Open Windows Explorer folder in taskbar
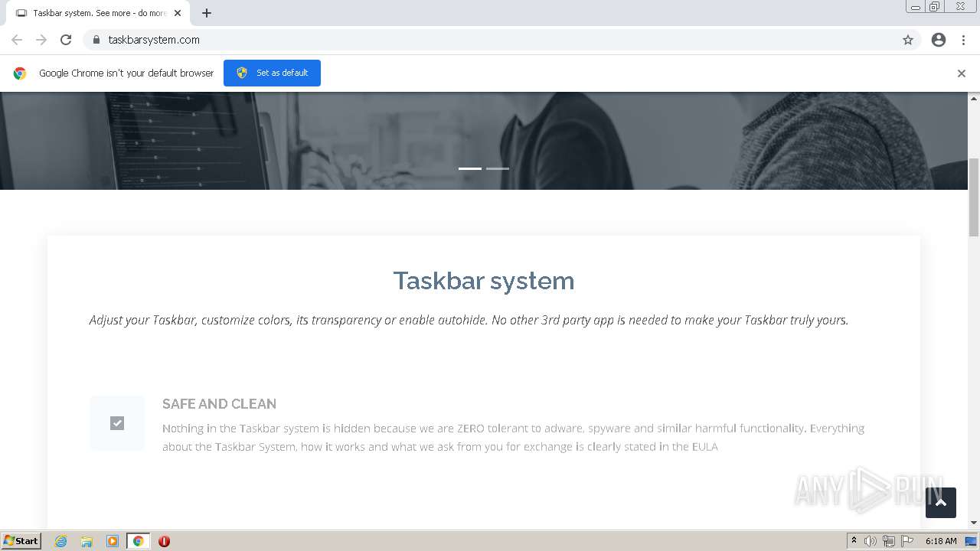Image resolution: width=980 pixels, height=551 pixels. tap(87, 541)
